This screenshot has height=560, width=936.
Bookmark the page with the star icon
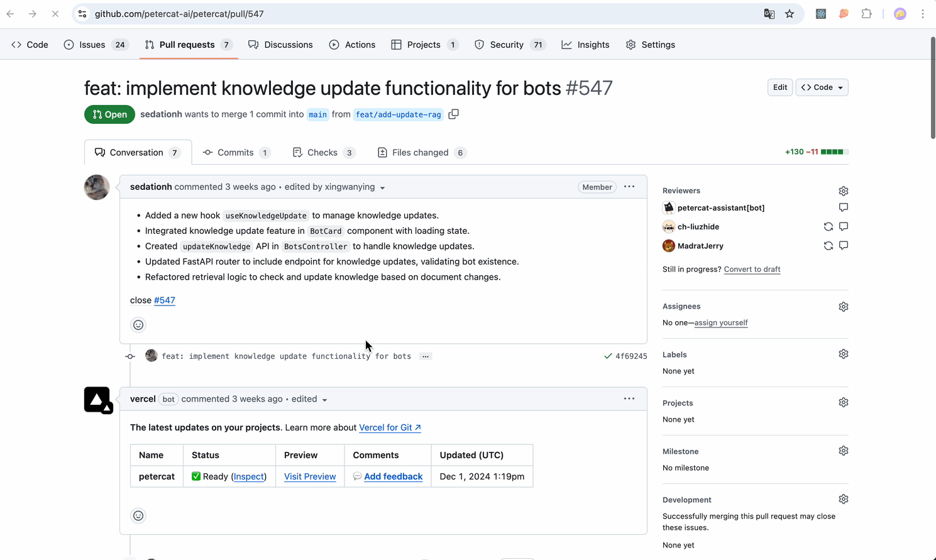tap(789, 13)
